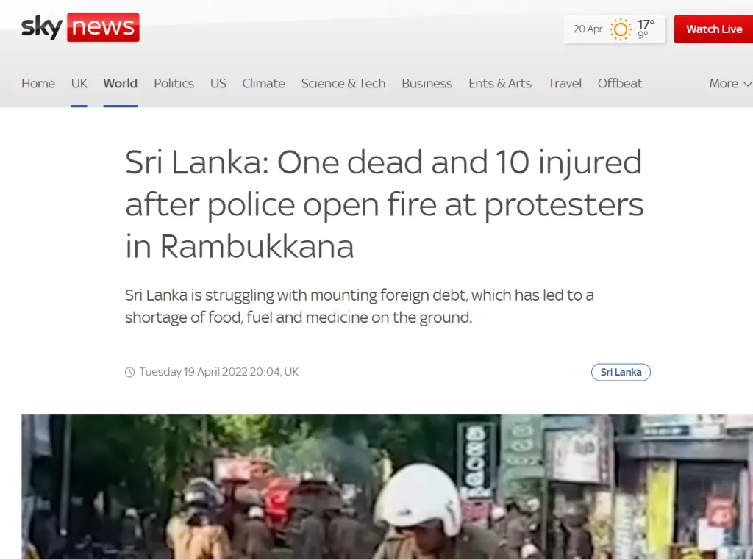The height and width of the screenshot is (560, 753).
Task: Visit Science & Tech section
Action: coord(343,84)
